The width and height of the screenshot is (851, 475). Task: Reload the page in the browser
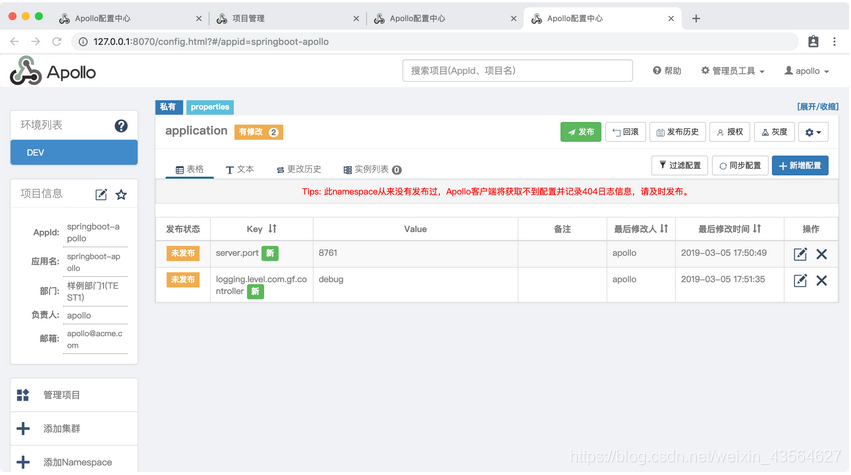pyautogui.click(x=56, y=41)
